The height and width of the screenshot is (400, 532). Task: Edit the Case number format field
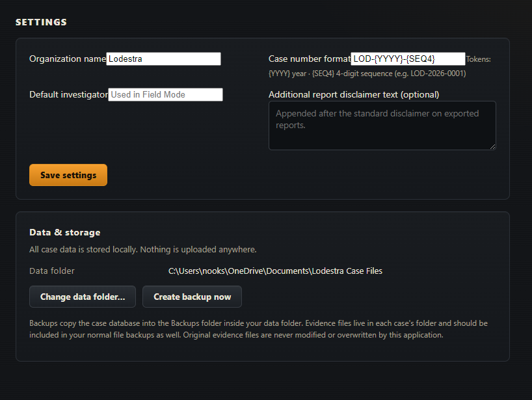tap(408, 59)
